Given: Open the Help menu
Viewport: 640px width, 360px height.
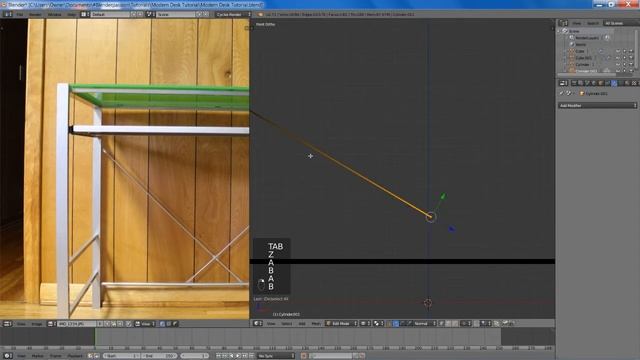Looking at the screenshot, I should tap(71, 14).
